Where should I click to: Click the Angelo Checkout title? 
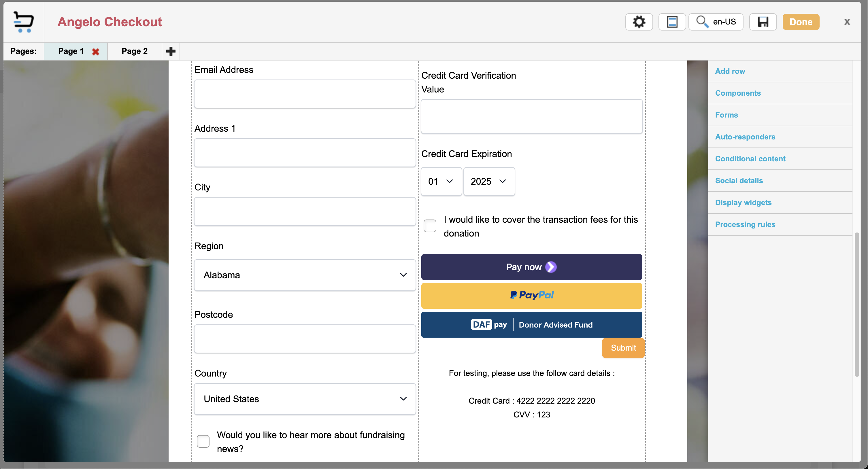[x=110, y=22]
